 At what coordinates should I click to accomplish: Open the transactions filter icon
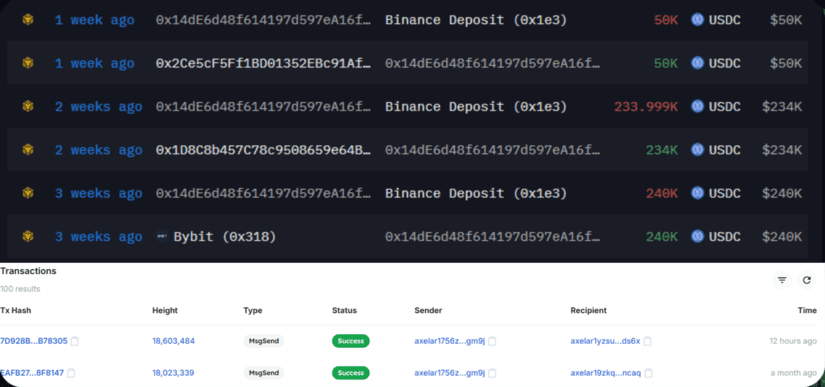(782, 280)
